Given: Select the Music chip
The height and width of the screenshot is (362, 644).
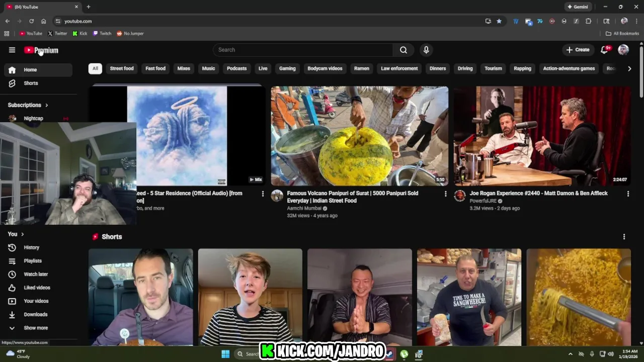Looking at the screenshot, I should [x=208, y=68].
